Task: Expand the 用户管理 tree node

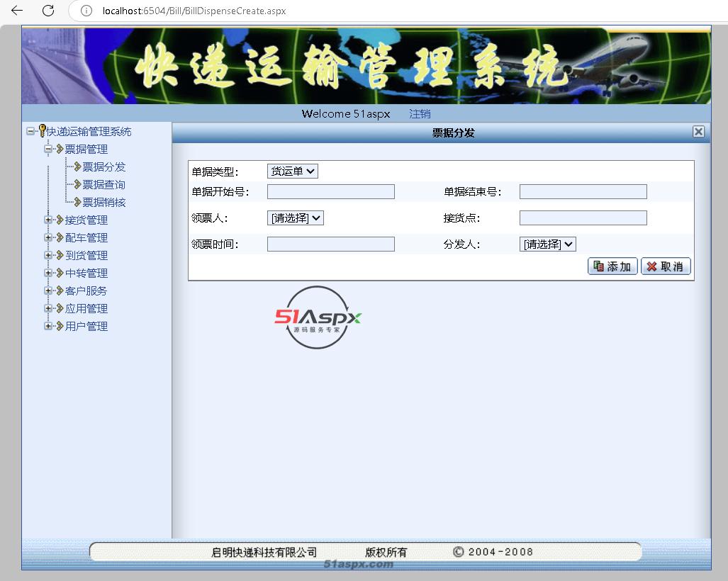Action: 47,326
